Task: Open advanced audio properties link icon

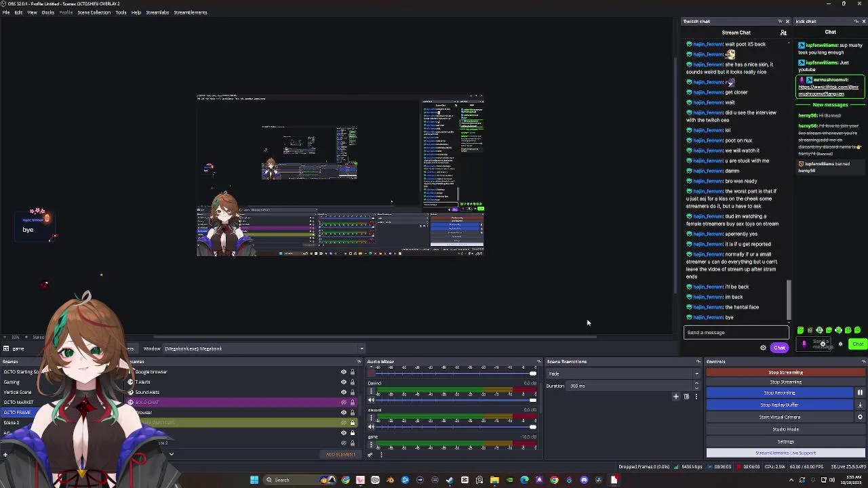Action: click(x=370, y=454)
